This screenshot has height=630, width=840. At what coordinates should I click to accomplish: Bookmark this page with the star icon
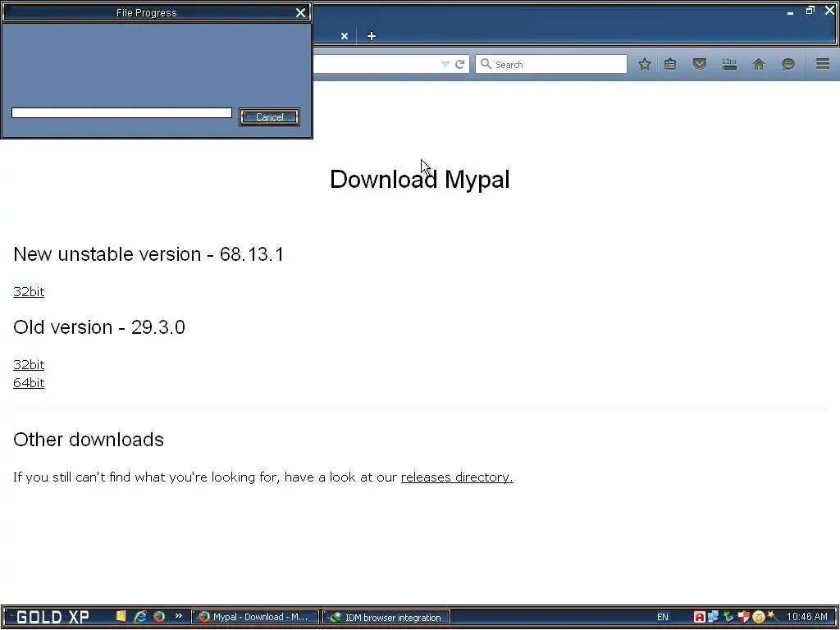coord(645,64)
